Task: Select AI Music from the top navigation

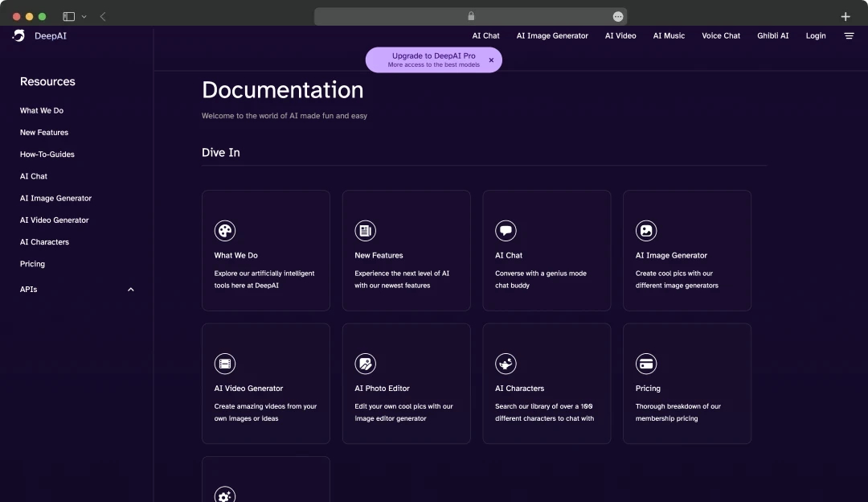Action: (x=669, y=35)
